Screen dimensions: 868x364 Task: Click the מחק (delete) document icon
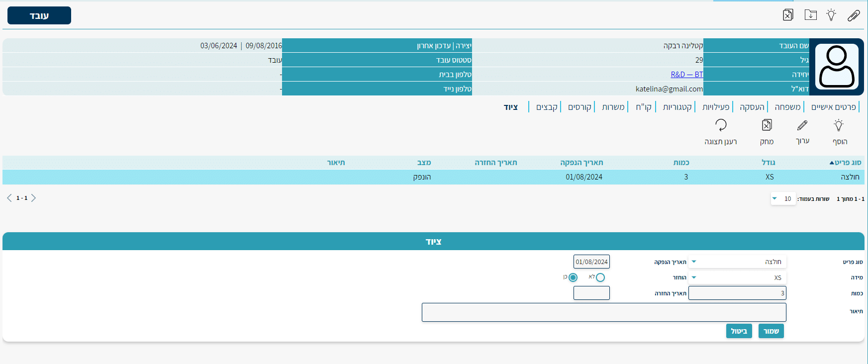[767, 125]
